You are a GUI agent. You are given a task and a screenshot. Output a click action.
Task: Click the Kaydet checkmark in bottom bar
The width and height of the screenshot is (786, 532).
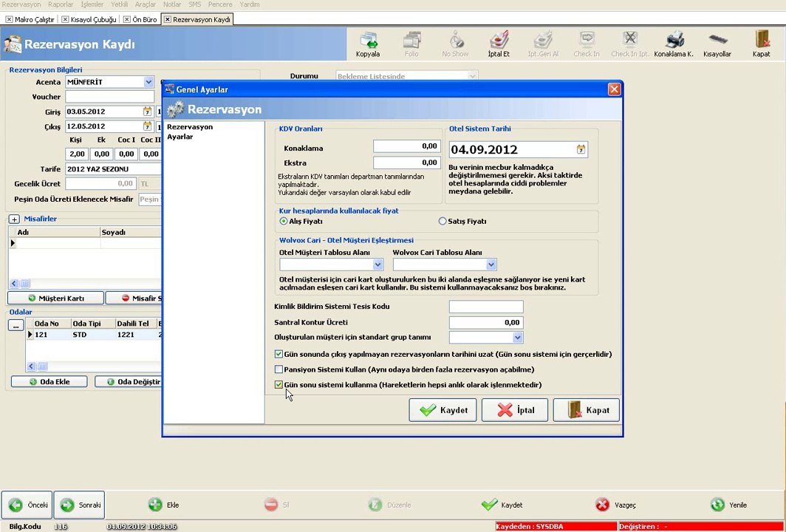pos(489,505)
